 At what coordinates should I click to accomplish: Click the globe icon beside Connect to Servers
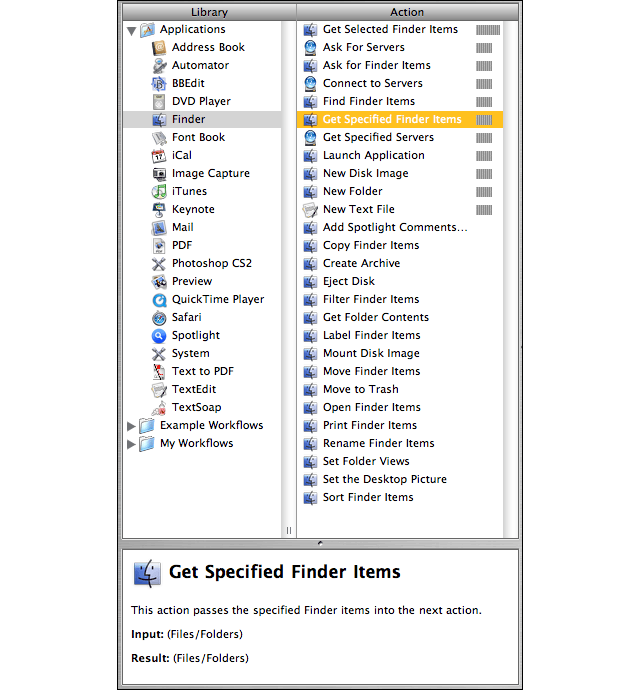pos(310,84)
